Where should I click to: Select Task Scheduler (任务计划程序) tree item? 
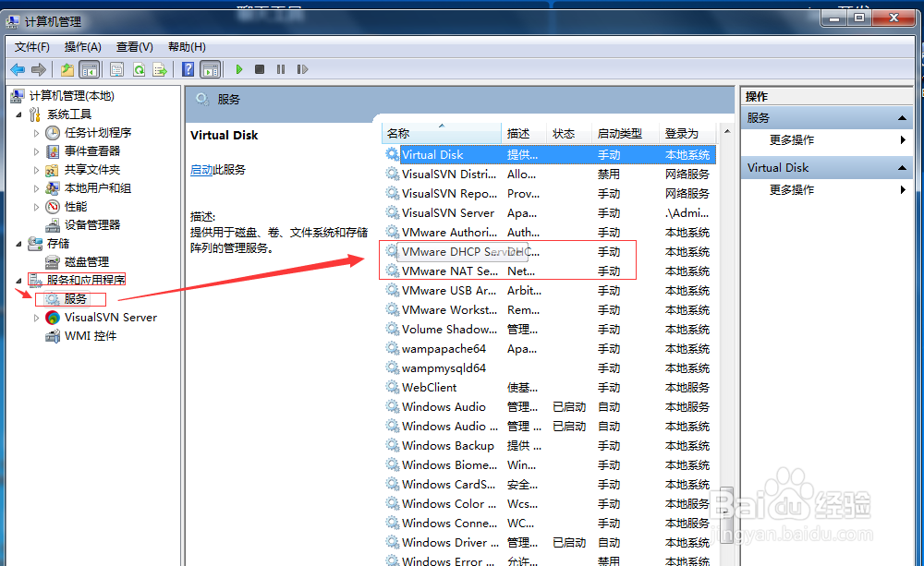point(98,133)
